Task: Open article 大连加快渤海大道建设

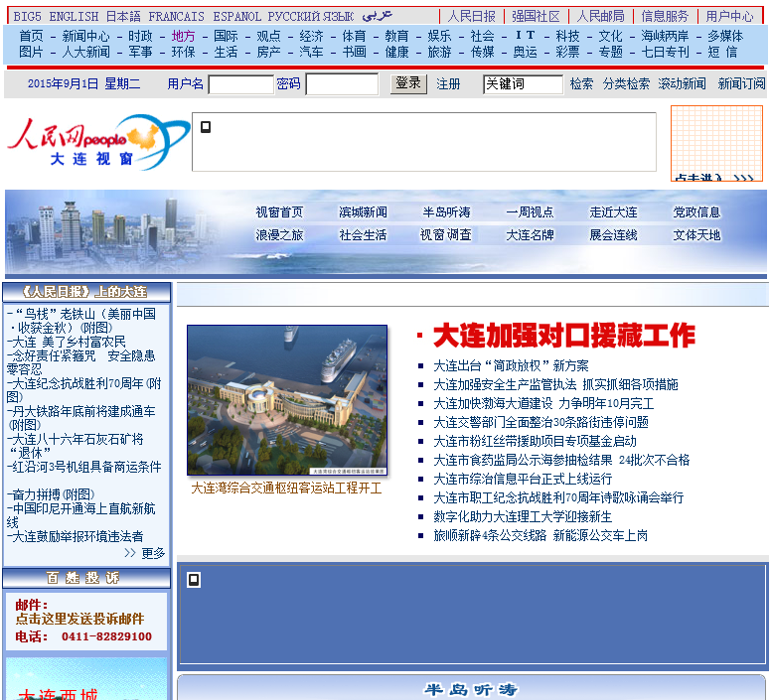Action: (x=543, y=404)
